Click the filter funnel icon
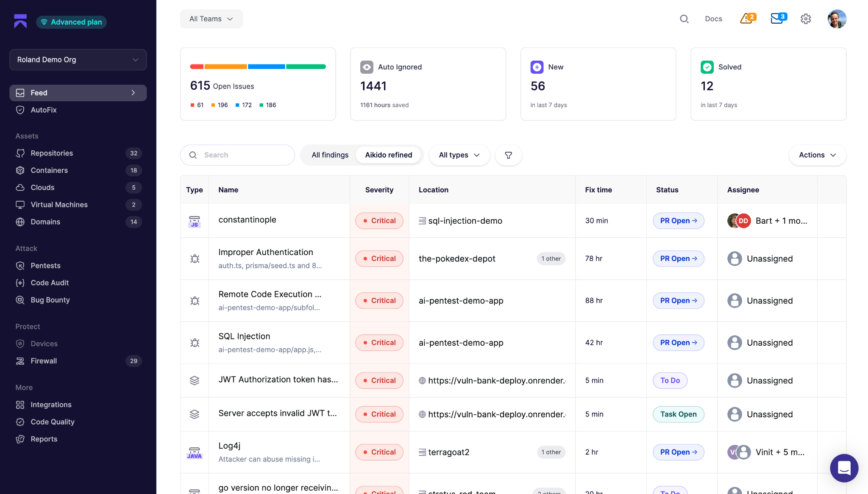 point(509,155)
